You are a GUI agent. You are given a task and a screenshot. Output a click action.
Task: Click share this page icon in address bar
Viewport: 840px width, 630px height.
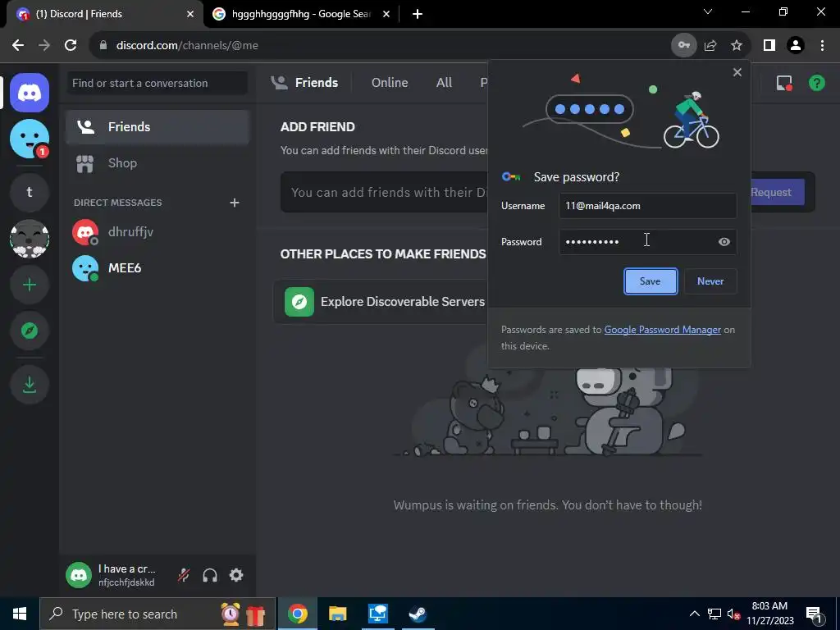coord(710,45)
